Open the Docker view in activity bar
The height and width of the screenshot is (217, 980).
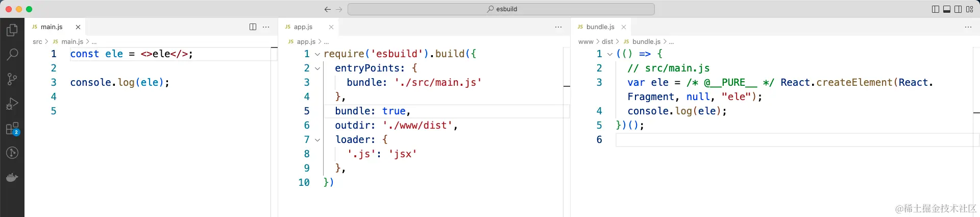pyautogui.click(x=12, y=177)
